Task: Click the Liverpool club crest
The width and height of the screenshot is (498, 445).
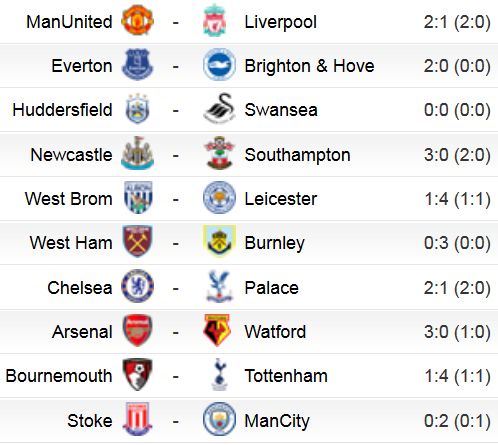Action: coord(215,20)
